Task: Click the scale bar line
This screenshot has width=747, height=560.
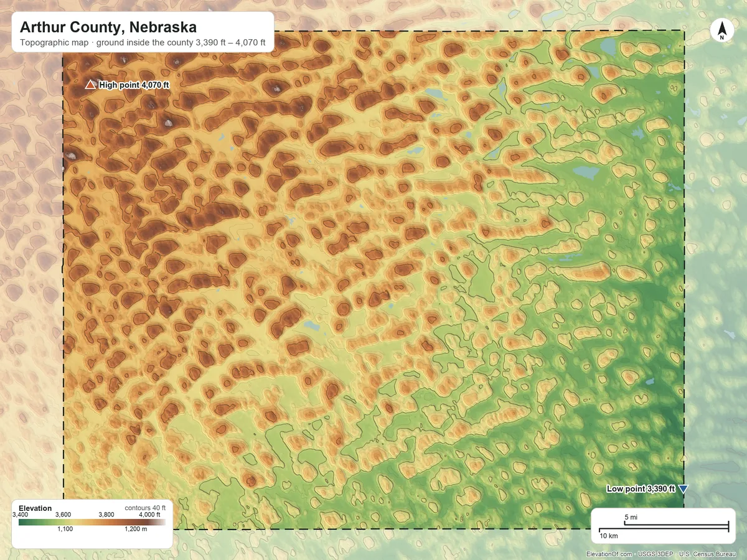Action: point(664,527)
